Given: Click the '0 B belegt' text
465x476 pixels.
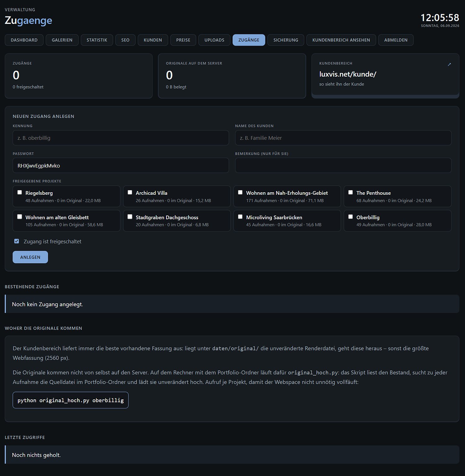Looking at the screenshot, I should [x=176, y=87].
